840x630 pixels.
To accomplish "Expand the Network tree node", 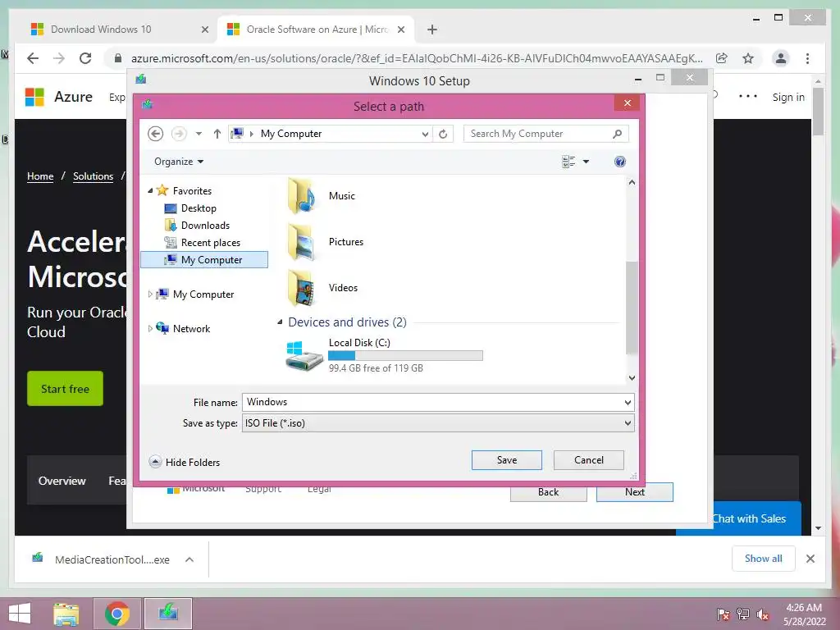I will pos(150,328).
